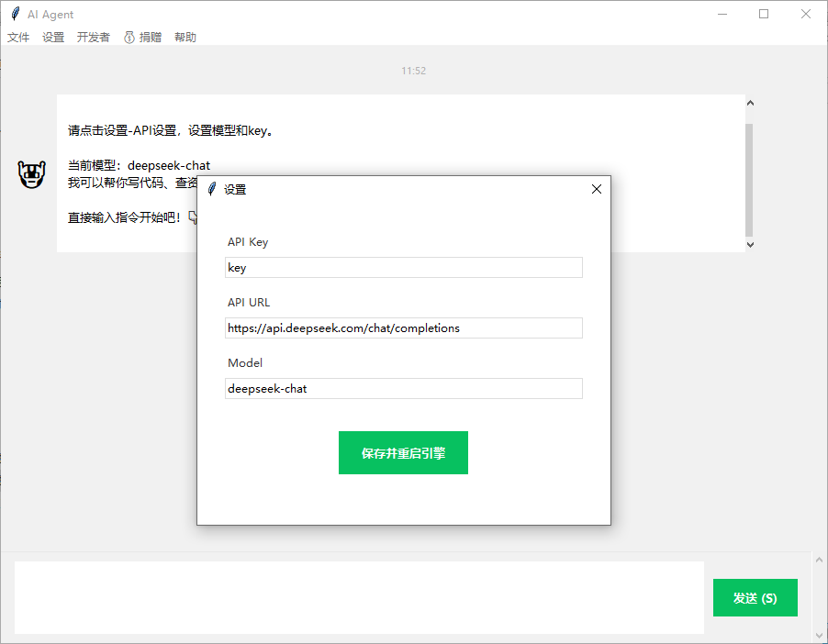Click the hand emoji after 直接输入指令开始吧
Screen dimensions: 828x644
(x=190, y=217)
